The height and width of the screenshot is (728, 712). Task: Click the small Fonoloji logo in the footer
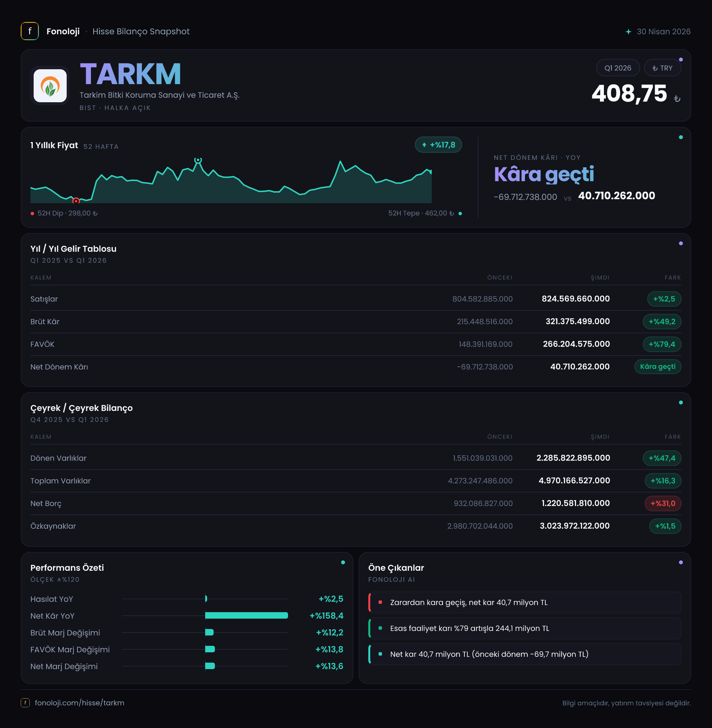click(x=25, y=702)
